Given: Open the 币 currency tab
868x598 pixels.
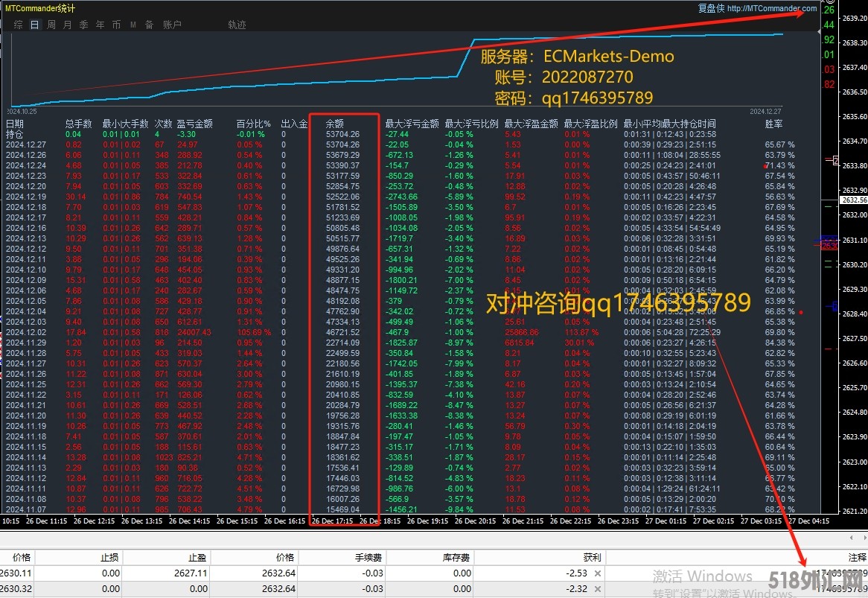Looking at the screenshot, I should pos(117,25).
